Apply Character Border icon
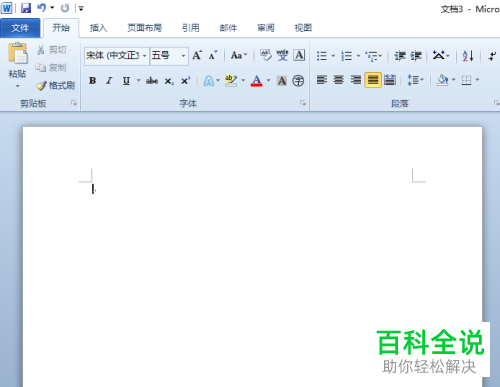 pyautogui.click(x=299, y=55)
